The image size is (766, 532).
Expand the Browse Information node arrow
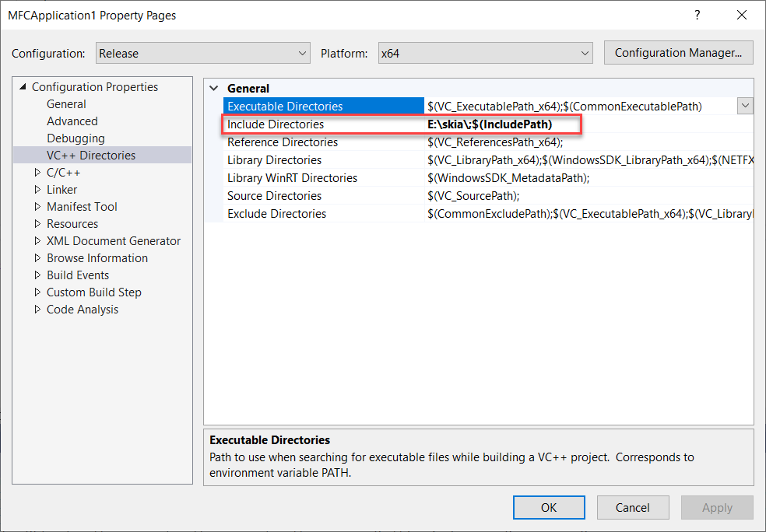(x=37, y=257)
